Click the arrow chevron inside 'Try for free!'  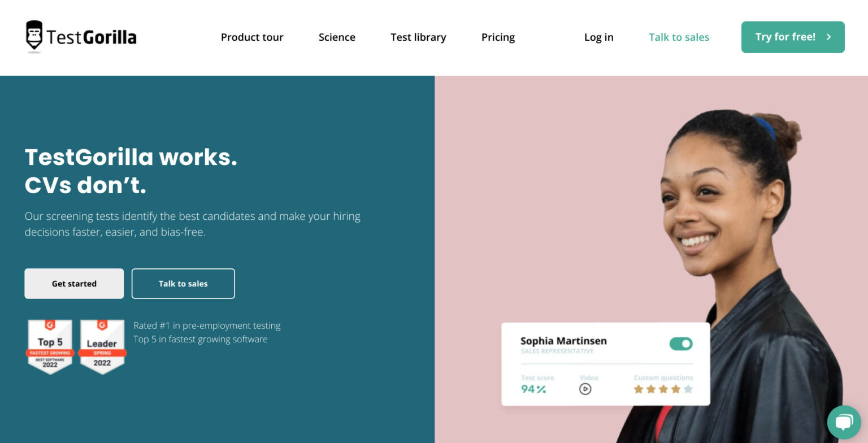pyautogui.click(x=828, y=37)
